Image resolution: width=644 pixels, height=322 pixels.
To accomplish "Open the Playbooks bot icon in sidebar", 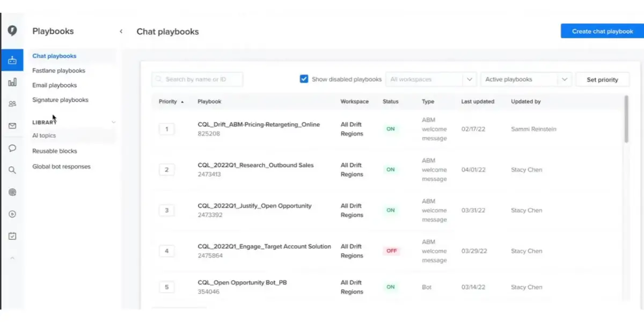I will (12, 60).
